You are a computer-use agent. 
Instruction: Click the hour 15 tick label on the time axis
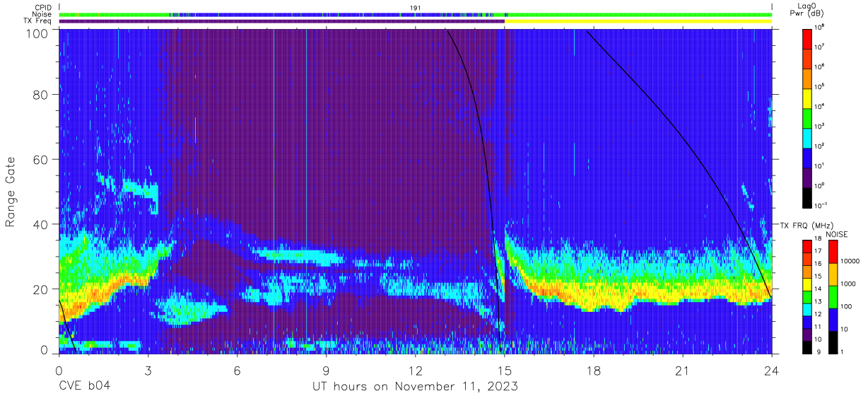[505, 371]
